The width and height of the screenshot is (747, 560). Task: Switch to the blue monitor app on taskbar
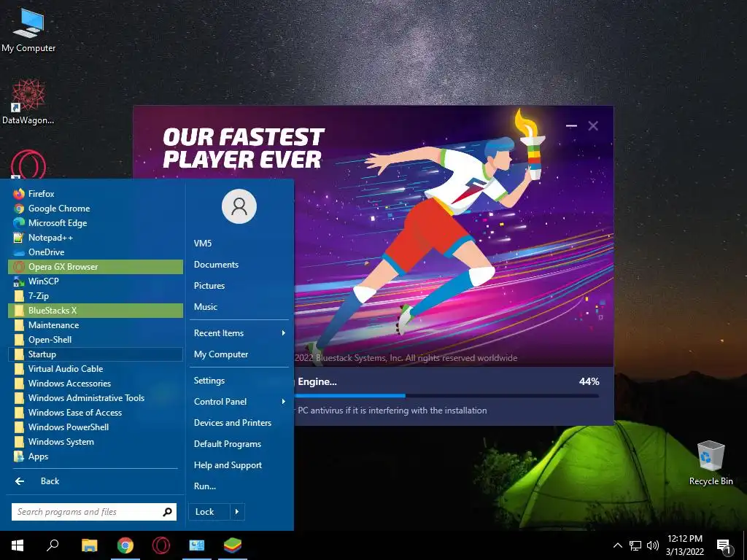(197, 545)
